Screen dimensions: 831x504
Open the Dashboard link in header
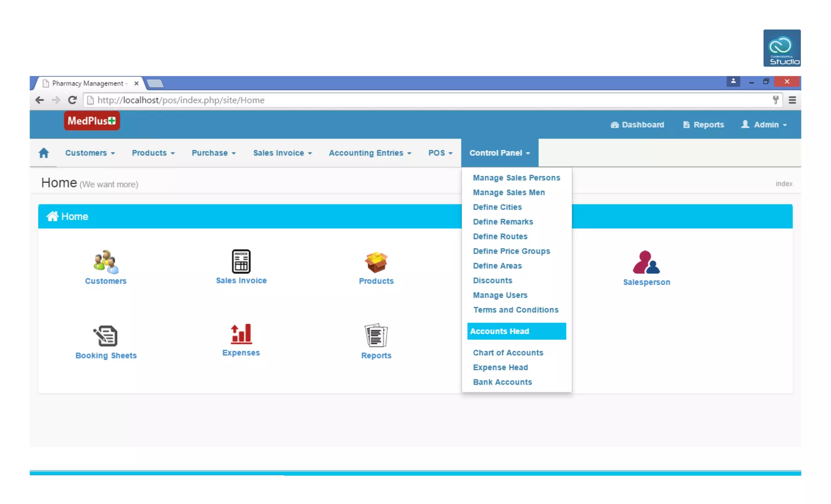pyautogui.click(x=637, y=125)
